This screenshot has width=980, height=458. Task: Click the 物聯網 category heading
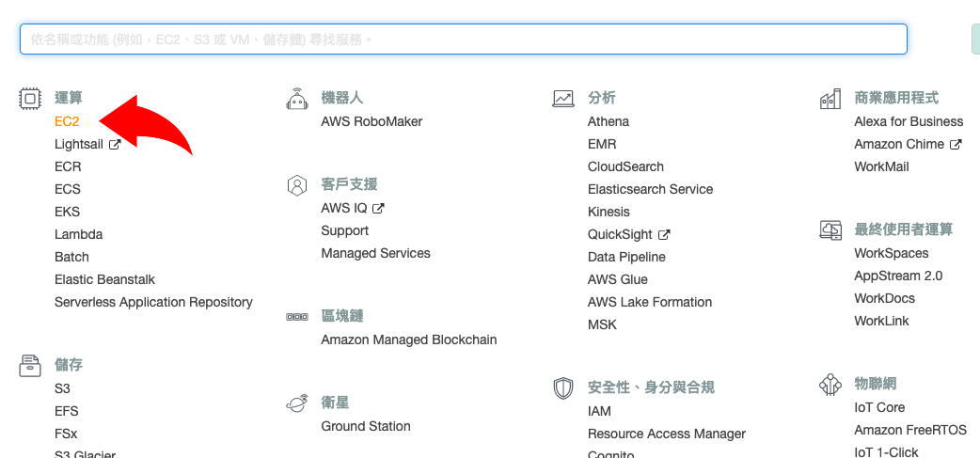(x=876, y=384)
